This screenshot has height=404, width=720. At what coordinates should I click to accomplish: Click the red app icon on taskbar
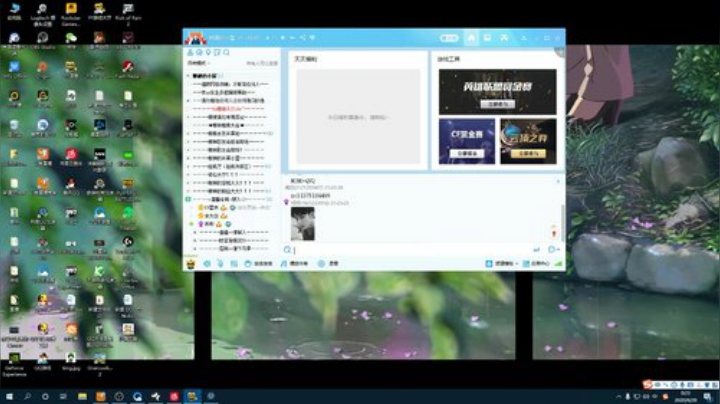[174, 396]
